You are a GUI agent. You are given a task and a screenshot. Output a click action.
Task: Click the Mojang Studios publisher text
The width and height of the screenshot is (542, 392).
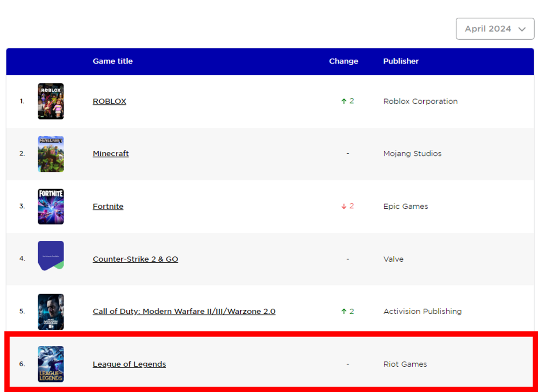412,154
